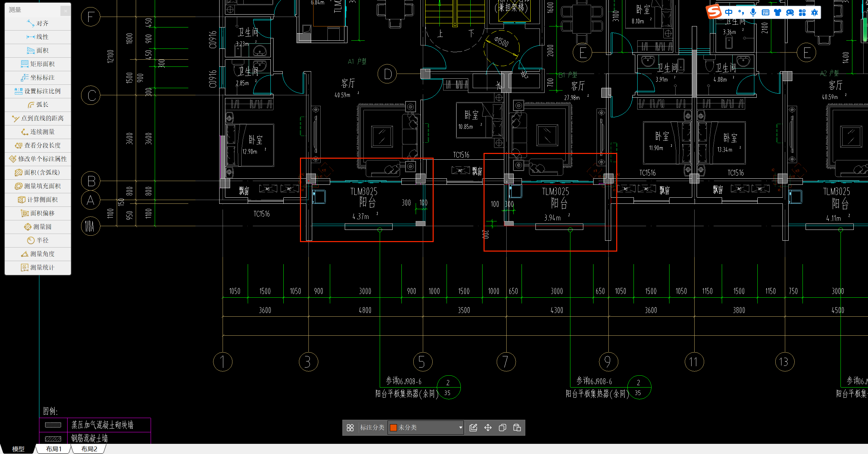This screenshot has height=454, width=868.
Task: Select the 坐标标注 coordinate annotation tool
Action: 38,78
